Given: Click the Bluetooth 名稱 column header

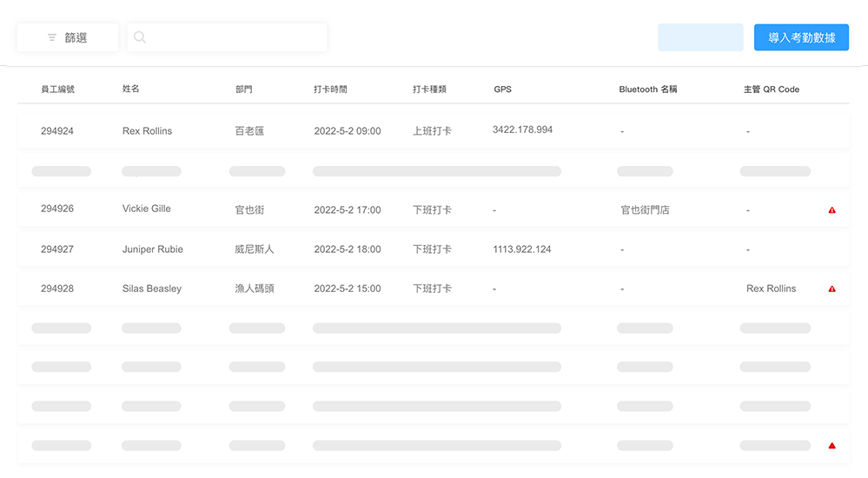Looking at the screenshot, I should (647, 90).
